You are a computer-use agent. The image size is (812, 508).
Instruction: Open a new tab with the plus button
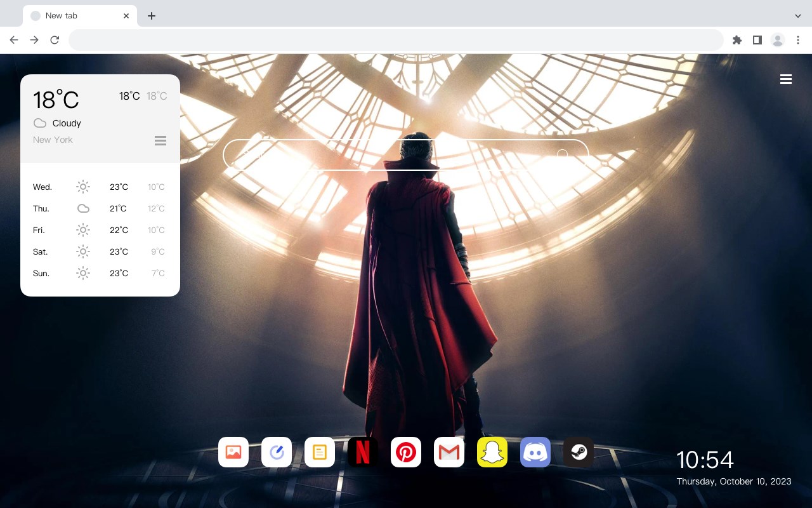pyautogui.click(x=151, y=16)
